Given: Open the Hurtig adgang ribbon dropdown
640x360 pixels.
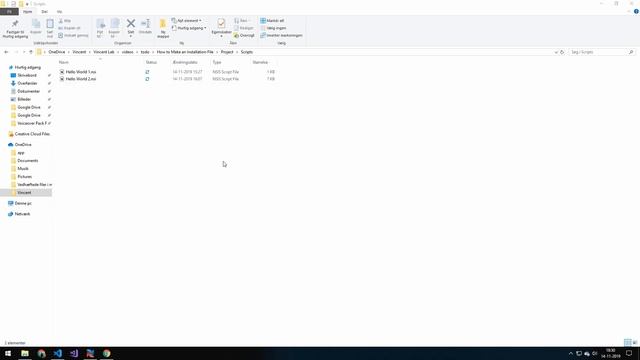Looking at the screenshot, I should [x=189, y=28].
